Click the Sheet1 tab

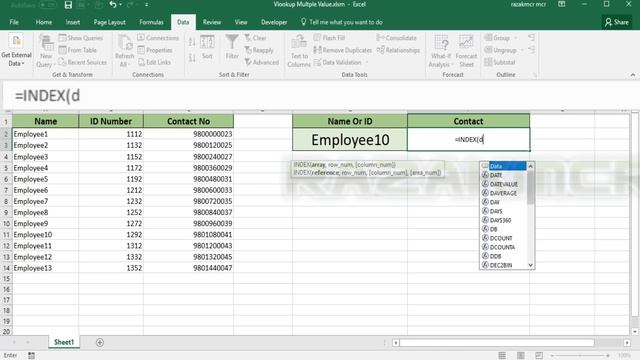coord(64,342)
